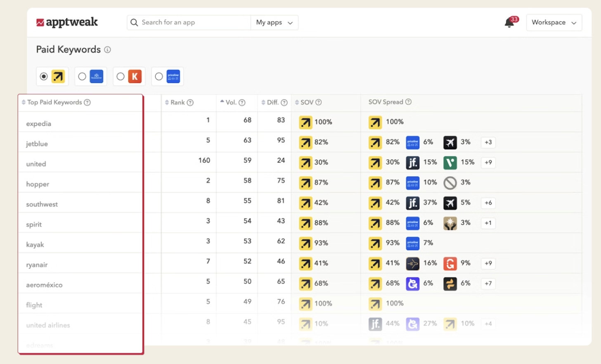
Task: Click the search magnifier icon
Action: click(134, 22)
